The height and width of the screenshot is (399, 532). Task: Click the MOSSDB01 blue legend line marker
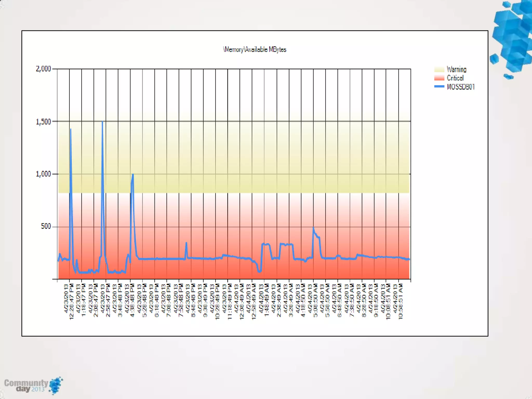pyautogui.click(x=439, y=87)
